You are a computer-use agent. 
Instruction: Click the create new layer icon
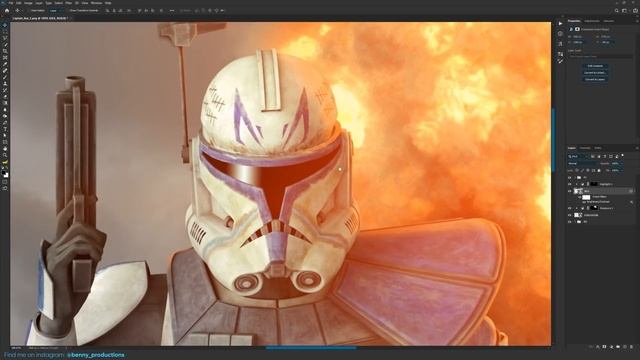[x=625, y=347]
